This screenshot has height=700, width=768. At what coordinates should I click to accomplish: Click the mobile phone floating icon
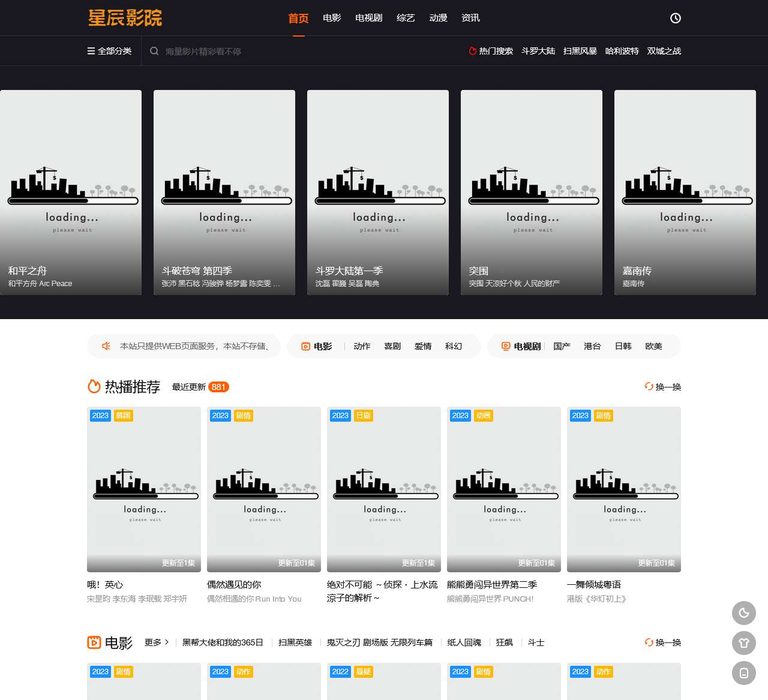click(743, 673)
